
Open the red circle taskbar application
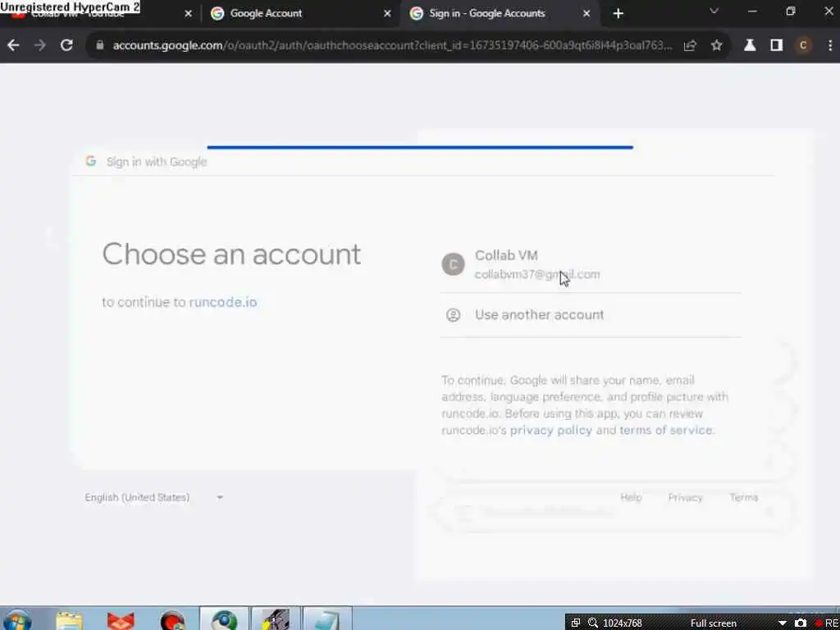tap(172, 620)
